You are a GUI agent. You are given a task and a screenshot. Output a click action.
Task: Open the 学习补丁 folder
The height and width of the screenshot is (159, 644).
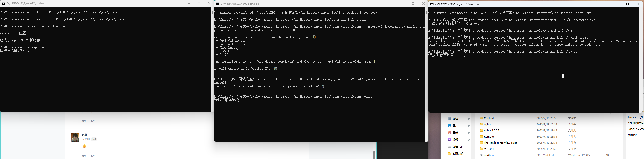coord(489,149)
